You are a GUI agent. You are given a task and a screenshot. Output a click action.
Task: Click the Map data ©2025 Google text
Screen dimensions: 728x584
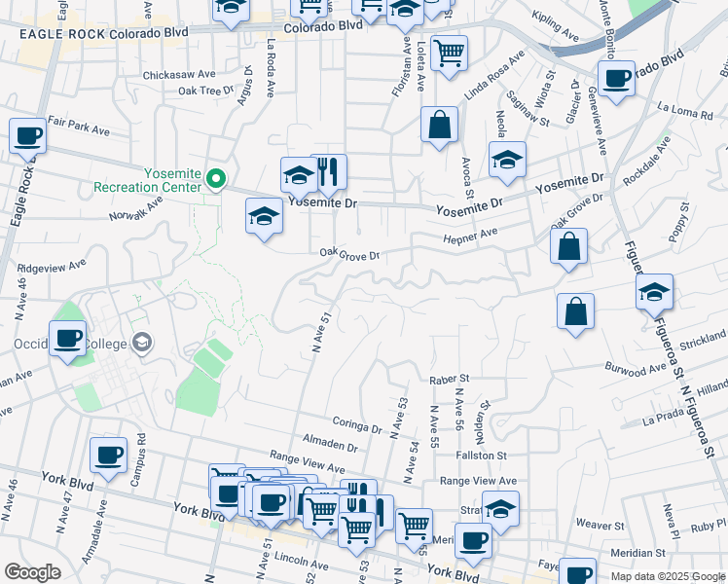668,576
